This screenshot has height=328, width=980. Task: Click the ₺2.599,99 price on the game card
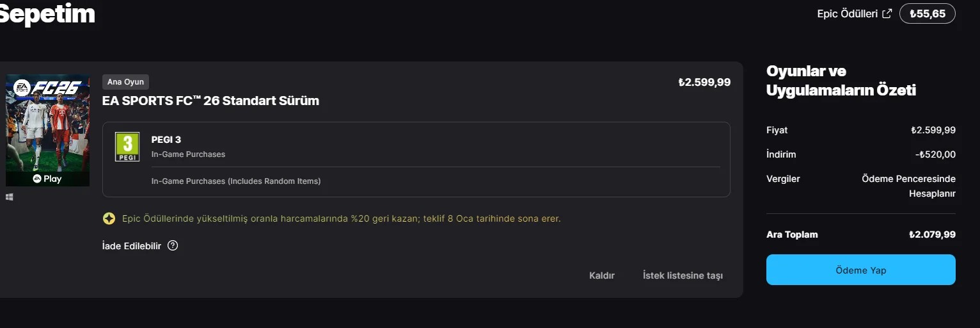[x=704, y=82]
